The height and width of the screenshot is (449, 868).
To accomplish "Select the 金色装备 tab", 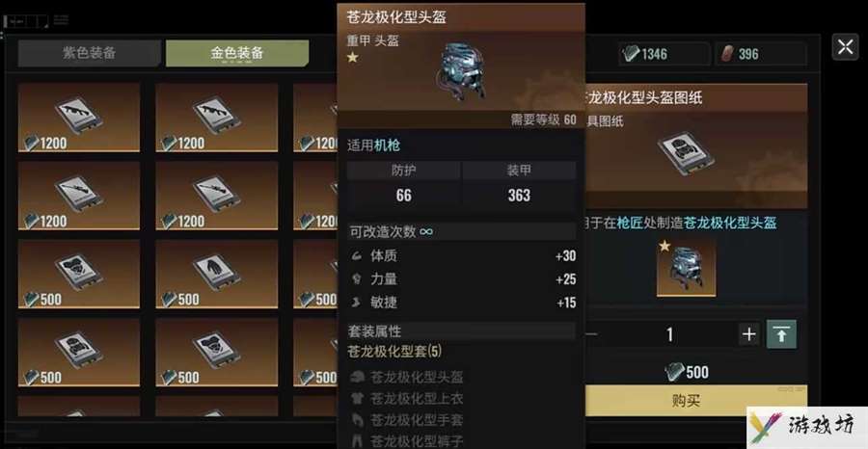I will pos(237,53).
